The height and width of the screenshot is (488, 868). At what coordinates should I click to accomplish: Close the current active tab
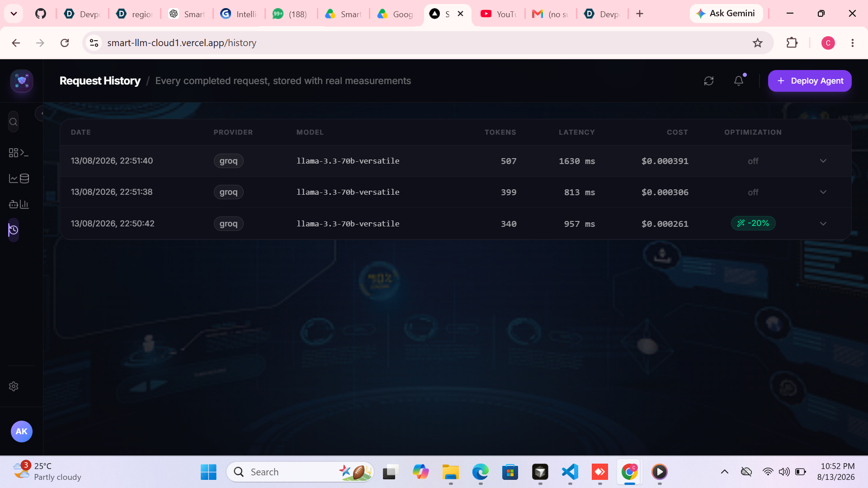click(461, 14)
